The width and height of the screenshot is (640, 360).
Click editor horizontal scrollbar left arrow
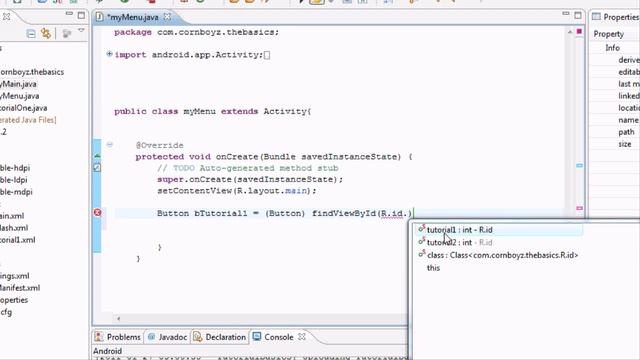[x=118, y=318]
